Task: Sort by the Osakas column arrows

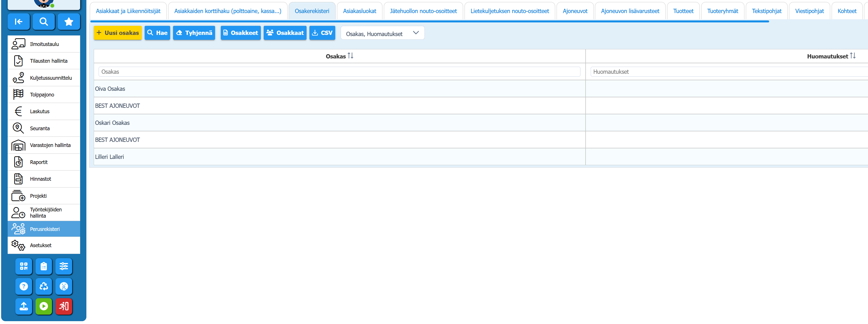Action: point(350,56)
